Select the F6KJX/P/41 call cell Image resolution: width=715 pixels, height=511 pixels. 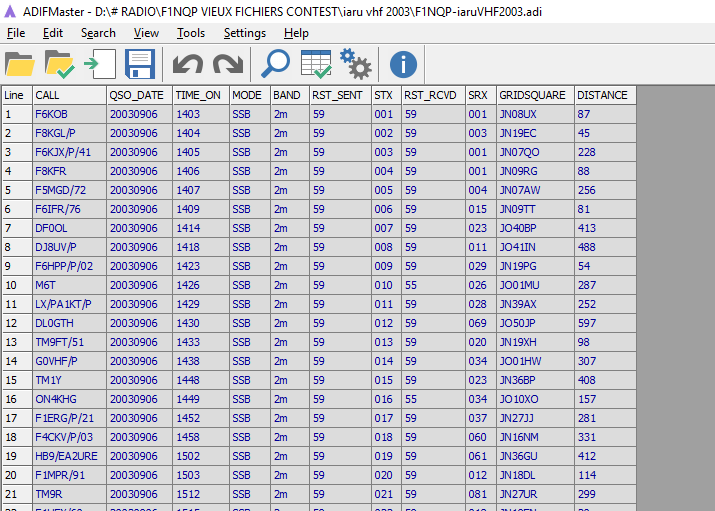pos(69,152)
